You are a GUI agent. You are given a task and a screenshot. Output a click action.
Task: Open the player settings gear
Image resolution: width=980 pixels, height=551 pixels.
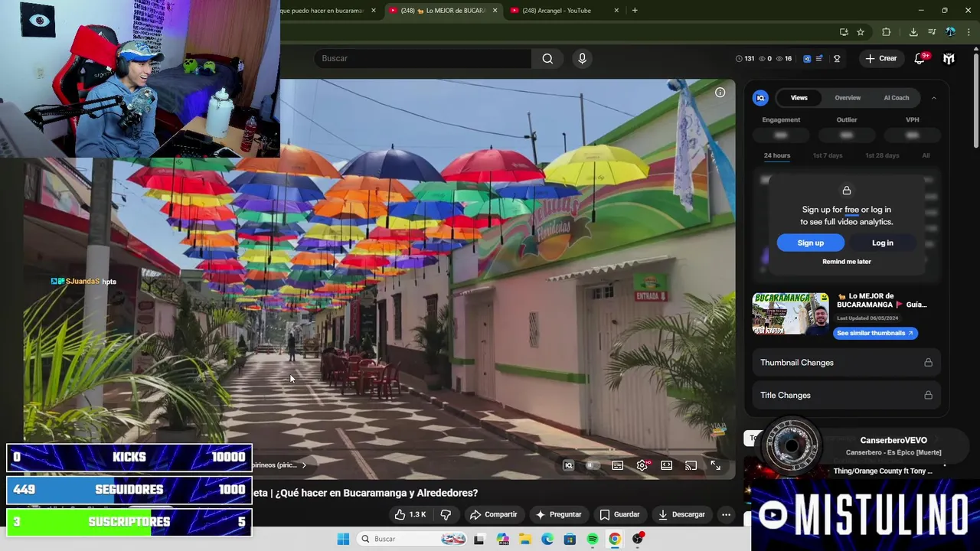pyautogui.click(x=642, y=465)
